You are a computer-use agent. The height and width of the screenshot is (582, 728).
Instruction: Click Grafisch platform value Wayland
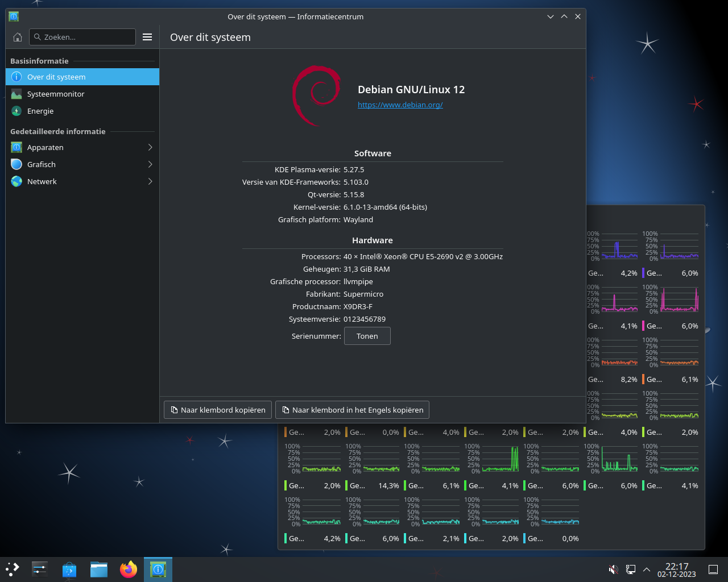coord(358,219)
